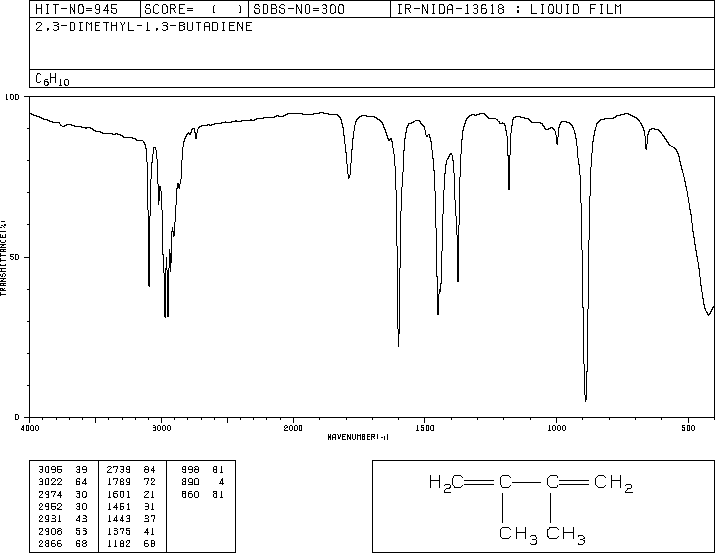Image resolution: width=715 pixels, height=553 pixels.
Task: Click transmittance 64 beside 3022
Action: [81, 482]
